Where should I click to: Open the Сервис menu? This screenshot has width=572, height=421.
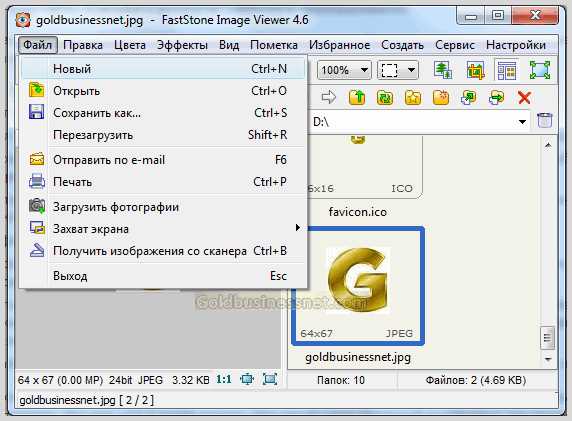(455, 45)
